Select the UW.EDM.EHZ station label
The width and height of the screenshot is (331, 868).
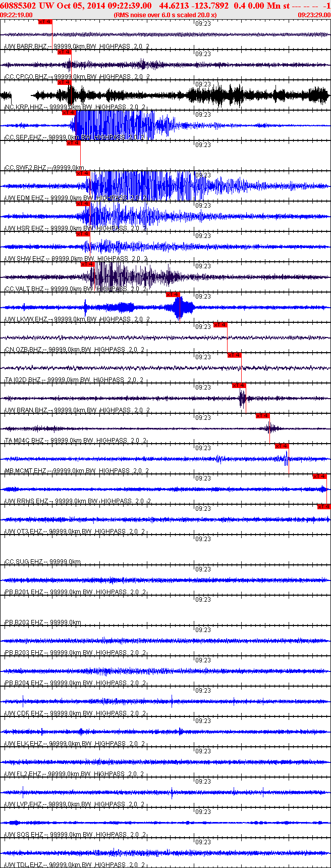[x=76, y=198]
